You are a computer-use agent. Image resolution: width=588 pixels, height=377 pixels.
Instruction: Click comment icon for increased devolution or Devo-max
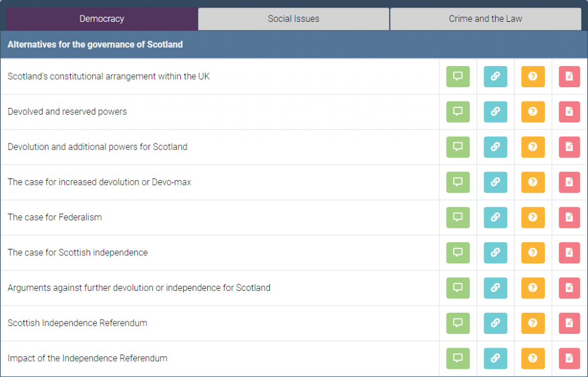tap(458, 182)
